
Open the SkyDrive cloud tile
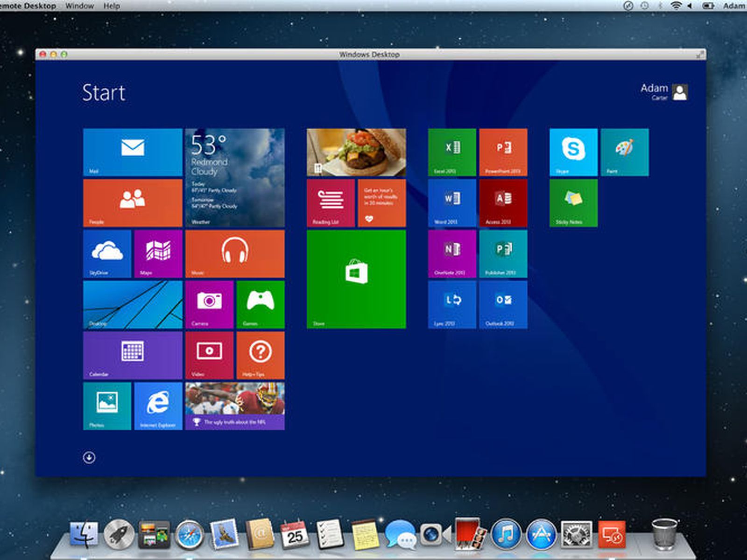point(107,254)
